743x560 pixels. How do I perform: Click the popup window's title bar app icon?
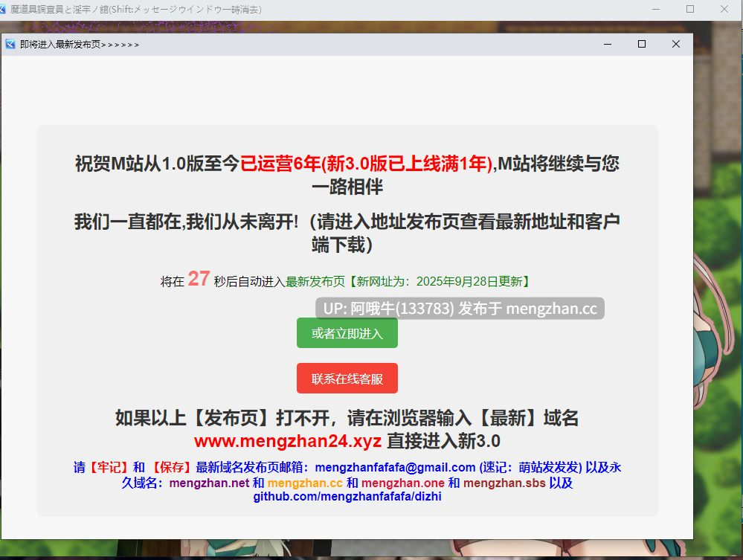pyautogui.click(x=10, y=45)
